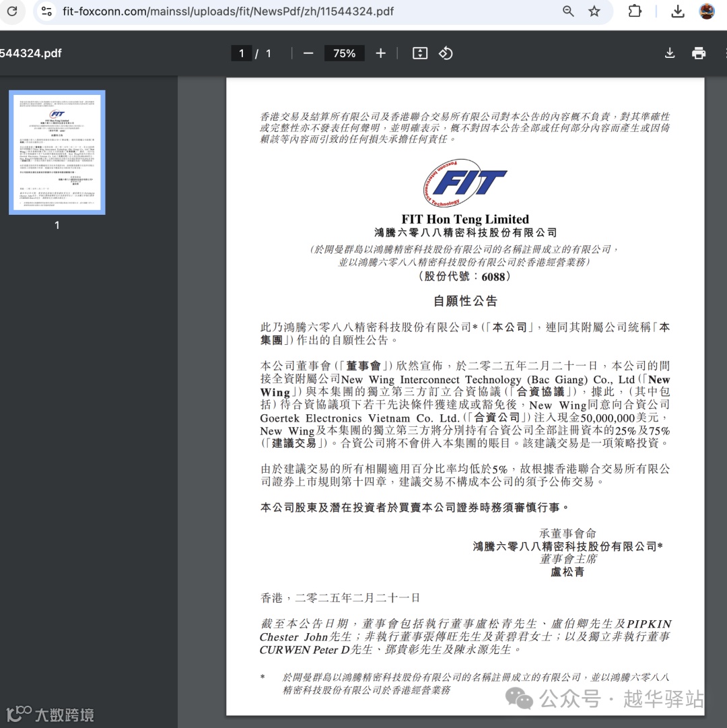Open the browser downloads icon
Image resolution: width=727 pixels, height=728 pixels.
coord(678,11)
